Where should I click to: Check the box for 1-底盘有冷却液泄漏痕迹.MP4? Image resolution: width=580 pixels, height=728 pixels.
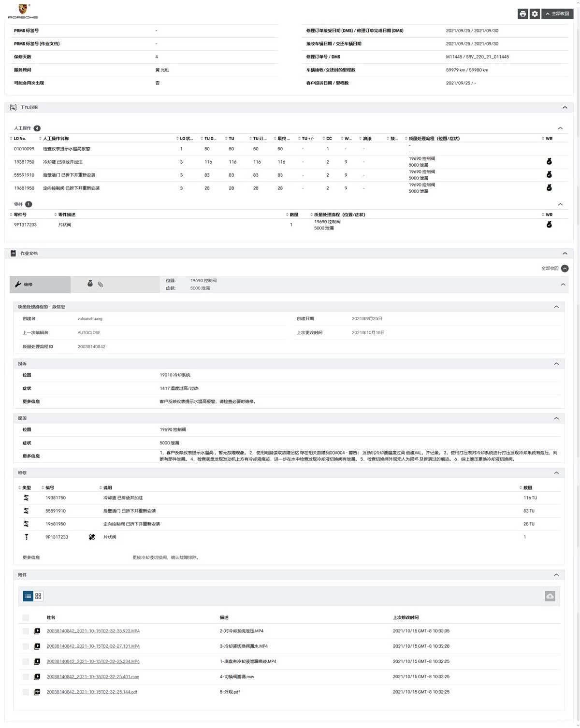(x=26, y=661)
